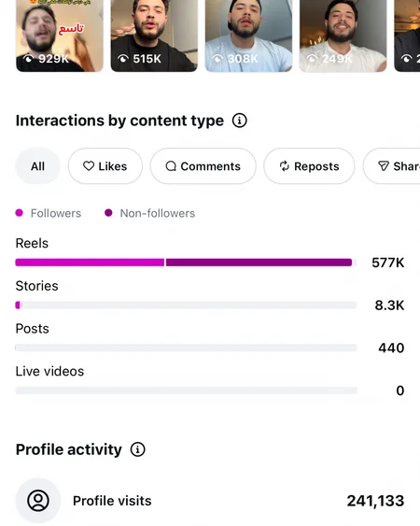Click the Followers legend dot

19,213
